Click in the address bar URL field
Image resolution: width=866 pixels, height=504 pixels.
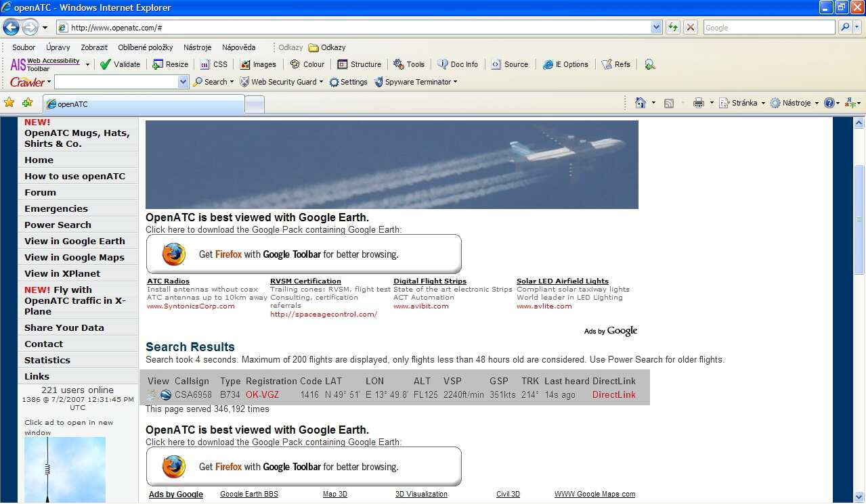pyautogui.click(x=360, y=28)
